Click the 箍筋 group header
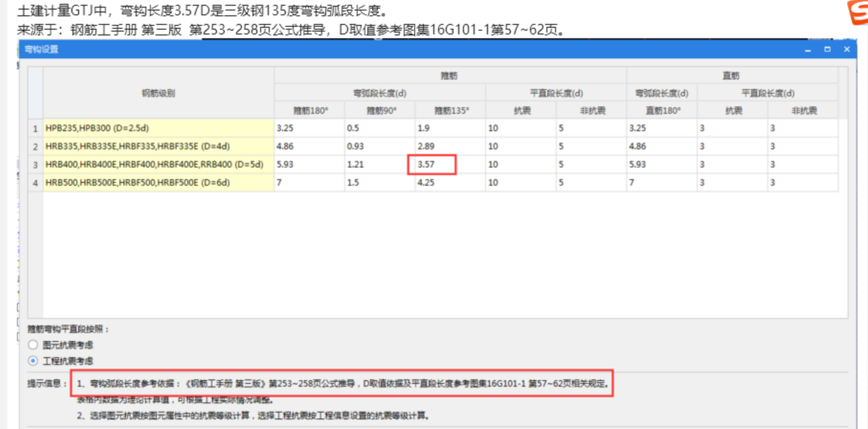Image resolution: width=868 pixels, height=429 pixels. (x=450, y=76)
